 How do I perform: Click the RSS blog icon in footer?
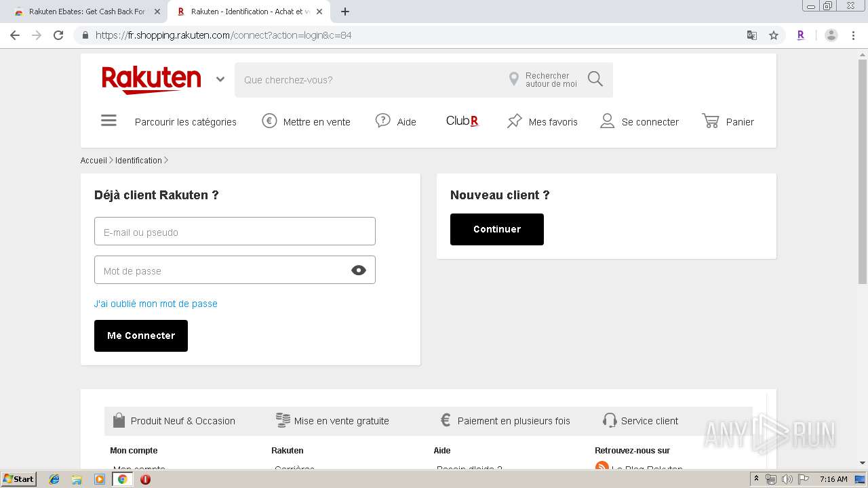coord(601,466)
